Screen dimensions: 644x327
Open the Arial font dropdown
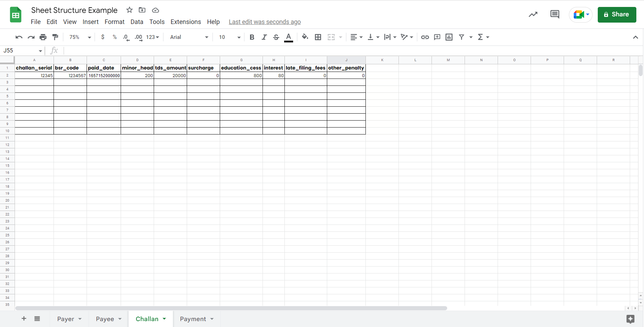tap(189, 37)
